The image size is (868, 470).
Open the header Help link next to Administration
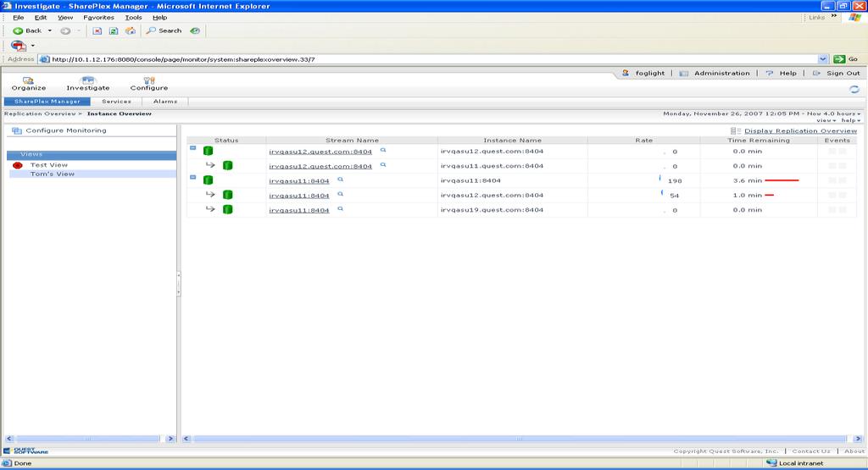click(787, 73)
